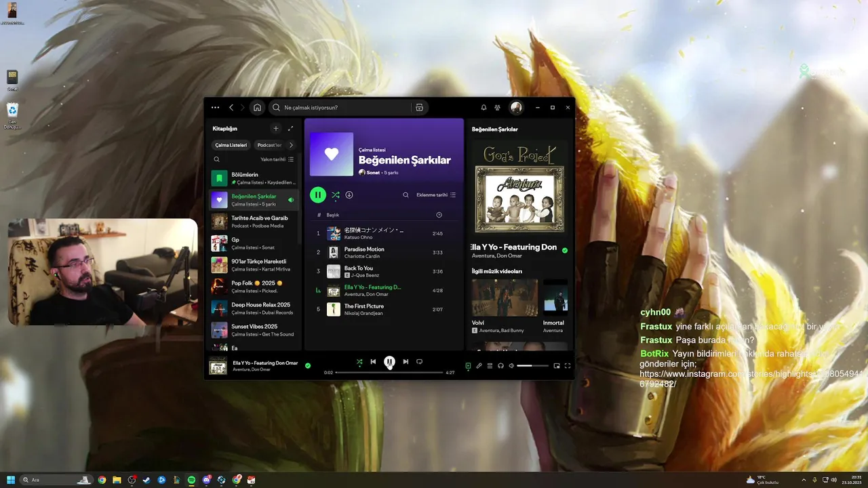Open the Volvi music video thumbnail
The image size is (868, 488).
pyautogui.click(x=505, y=298)
